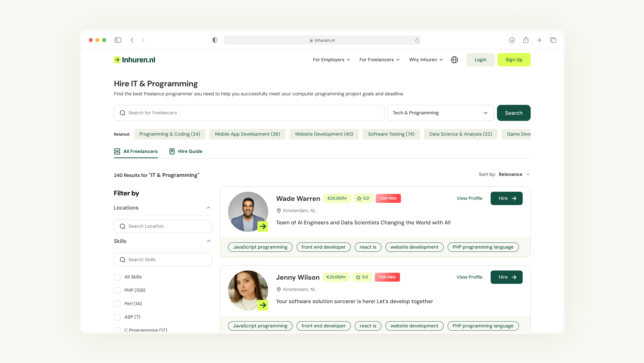Click the Search for freelancers input field

(x=249, y=113)
